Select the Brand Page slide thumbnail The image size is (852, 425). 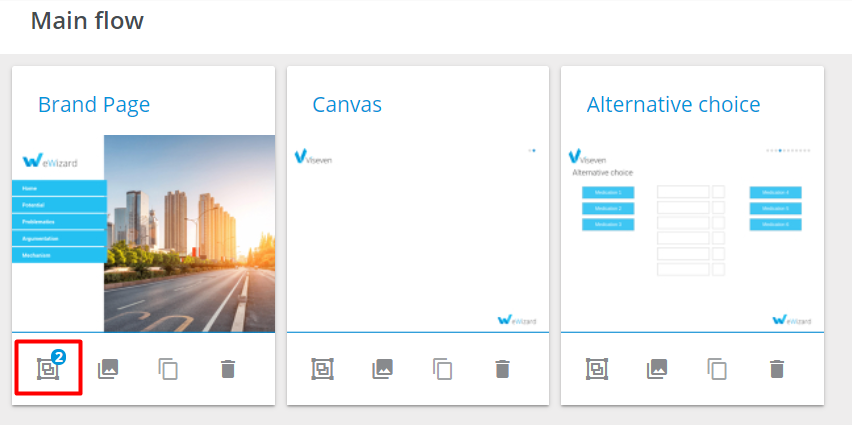[143, 233]
